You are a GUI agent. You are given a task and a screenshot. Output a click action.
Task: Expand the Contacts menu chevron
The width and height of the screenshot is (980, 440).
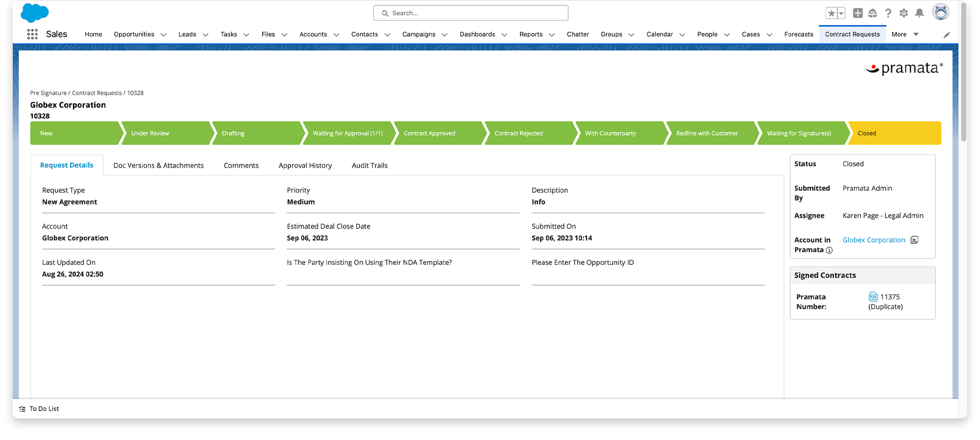[388, 35]
